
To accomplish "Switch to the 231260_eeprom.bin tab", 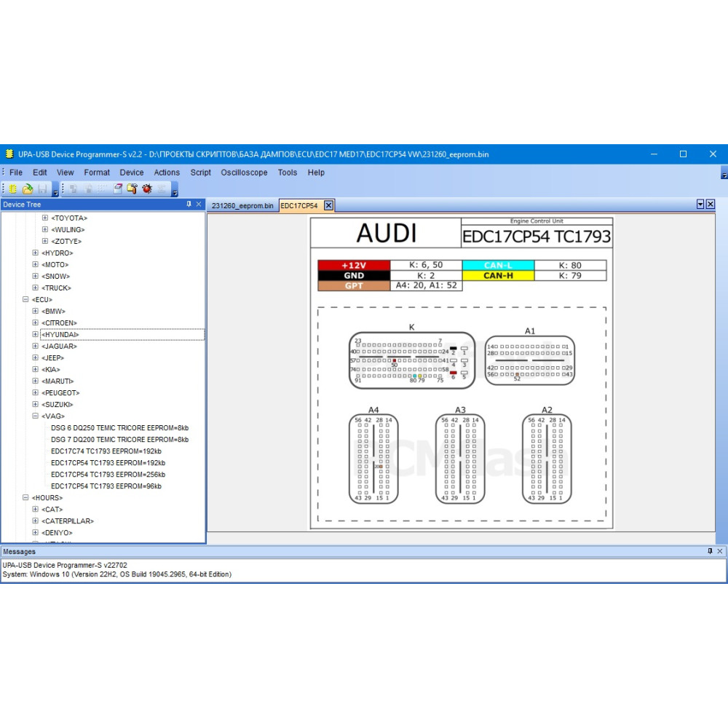I will (242, 206).
